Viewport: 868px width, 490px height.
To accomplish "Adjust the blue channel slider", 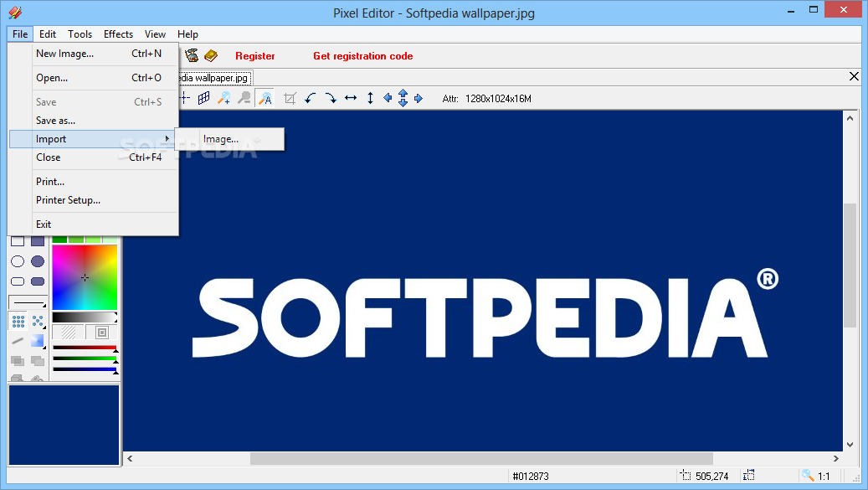I will click(x=85, y=369).
